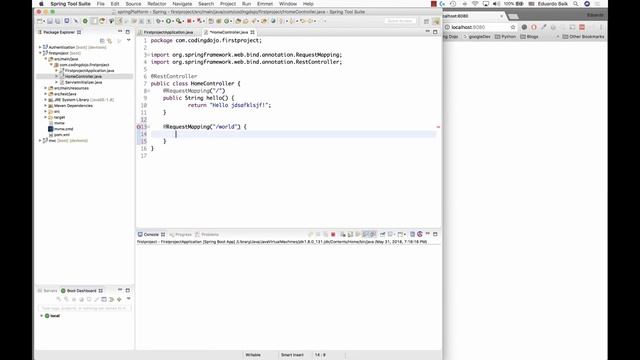Open the Help menu

pos(308,4)
